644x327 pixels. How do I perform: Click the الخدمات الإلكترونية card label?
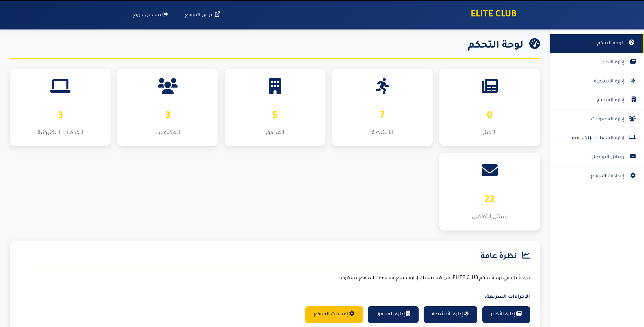point(60,132)
